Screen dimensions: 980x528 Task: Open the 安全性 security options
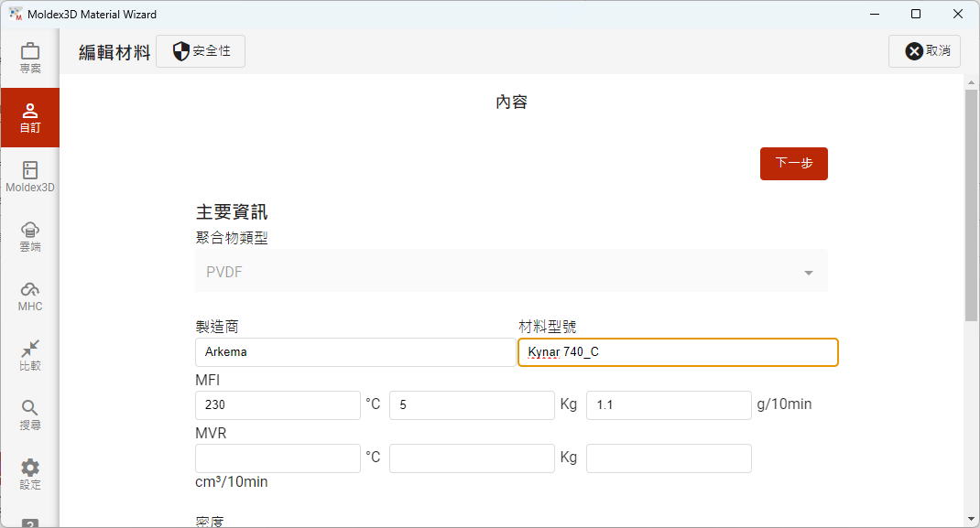tap(201, 51)
